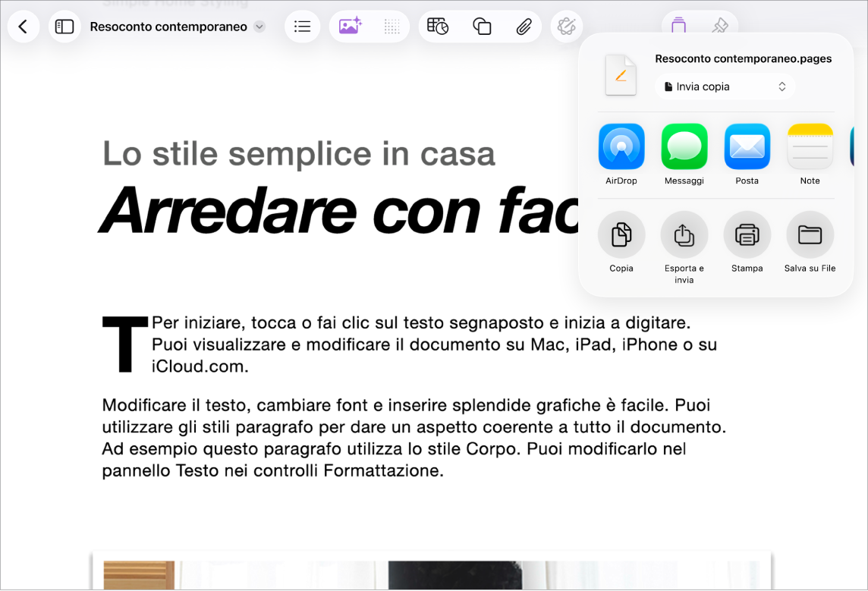Share the document via AirDrop

pyautogui.click(x=621, y=146)
